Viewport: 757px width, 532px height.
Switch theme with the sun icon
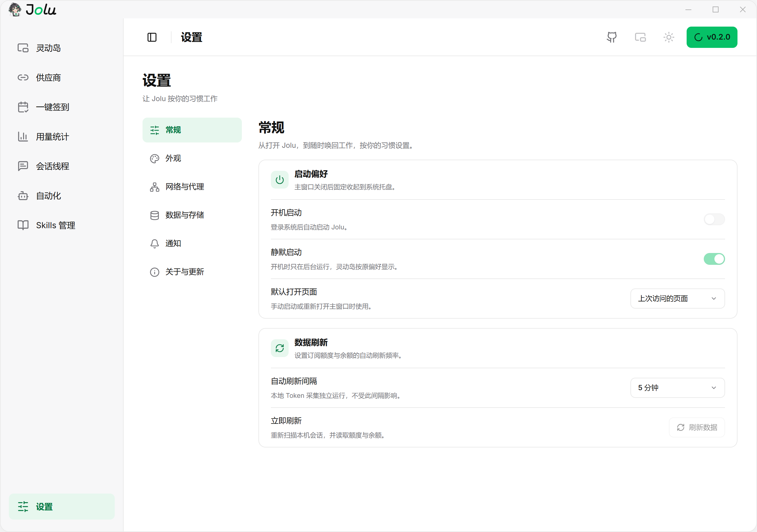[669, 37]
